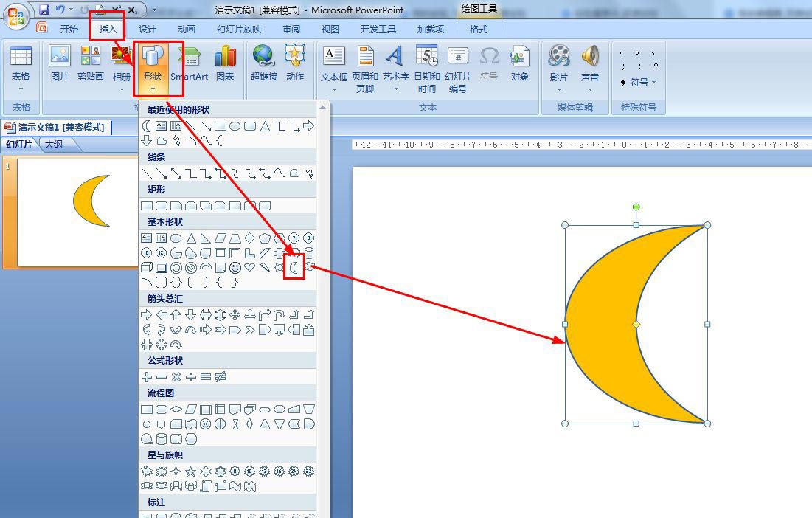Pick the smiley face shape
Viewport: 812px width, 518px height.
235,267
